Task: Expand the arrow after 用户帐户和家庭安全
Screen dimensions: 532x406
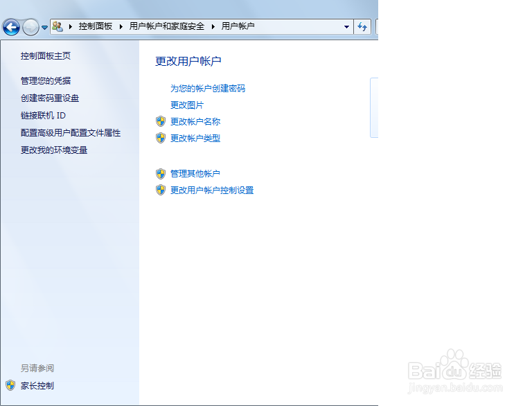Action: [213, 26]
